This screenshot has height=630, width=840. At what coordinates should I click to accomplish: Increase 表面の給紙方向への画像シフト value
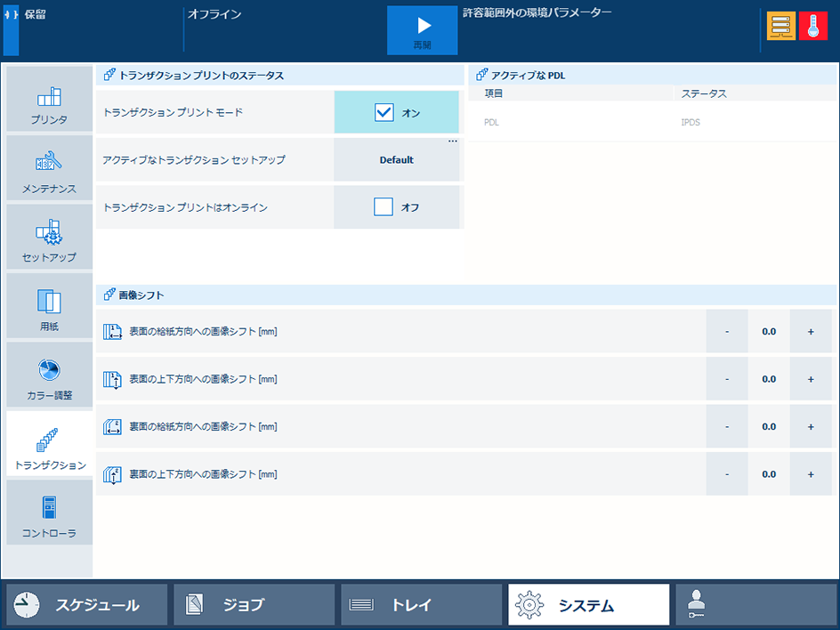tap(811, 332)
